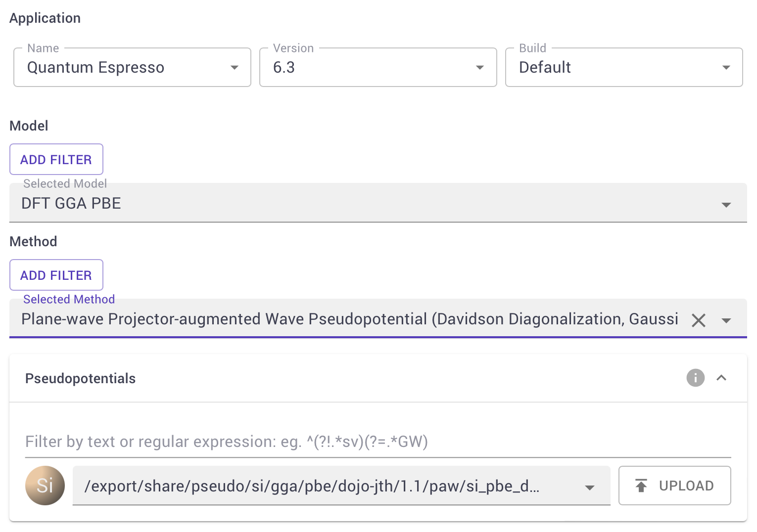Click the Si element avatar

[45, 486]
